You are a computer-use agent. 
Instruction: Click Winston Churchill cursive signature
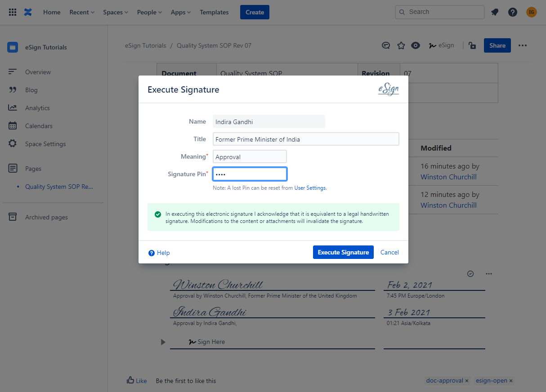pos(218,285)
